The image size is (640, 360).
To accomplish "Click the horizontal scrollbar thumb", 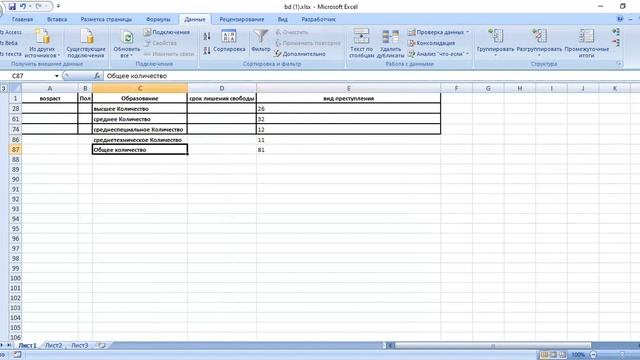I will pos(493,346).
